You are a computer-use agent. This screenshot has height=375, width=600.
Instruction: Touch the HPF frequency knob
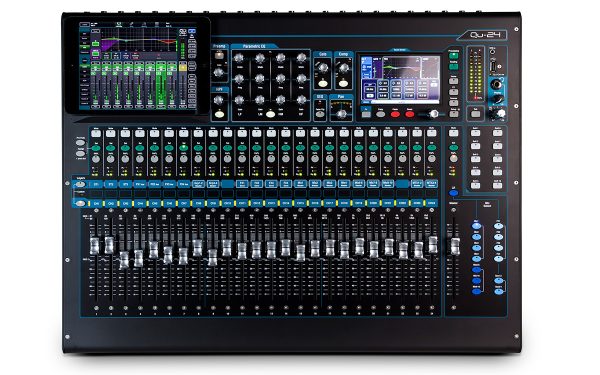[218, 100]
